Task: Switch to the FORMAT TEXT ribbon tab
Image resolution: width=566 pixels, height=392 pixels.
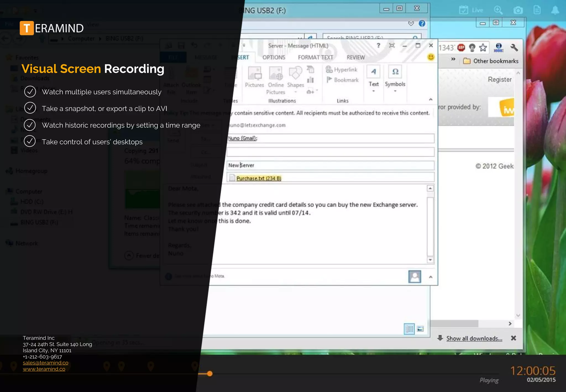Action: click(315, 58)
